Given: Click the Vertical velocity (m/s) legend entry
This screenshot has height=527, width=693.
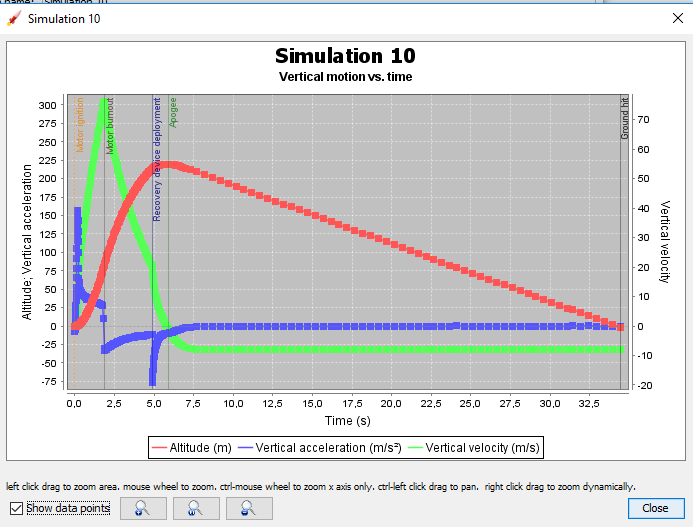Looking at the screenshot, I should pos(474,448).
